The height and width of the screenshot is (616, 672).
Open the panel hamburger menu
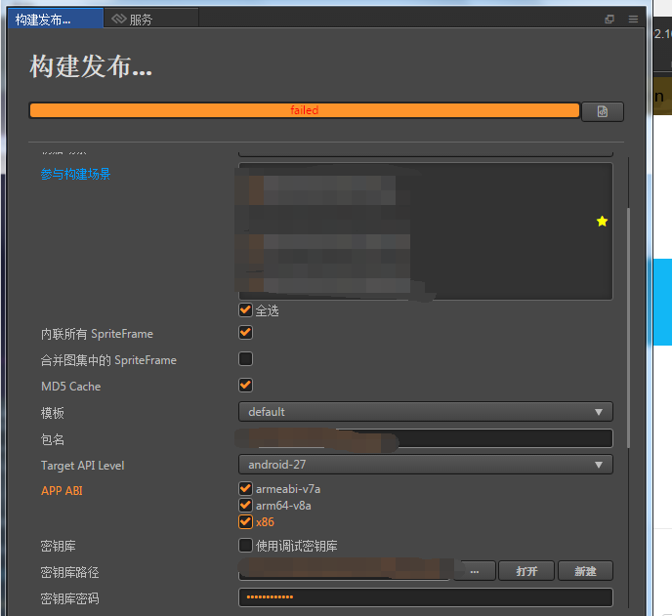633,19
